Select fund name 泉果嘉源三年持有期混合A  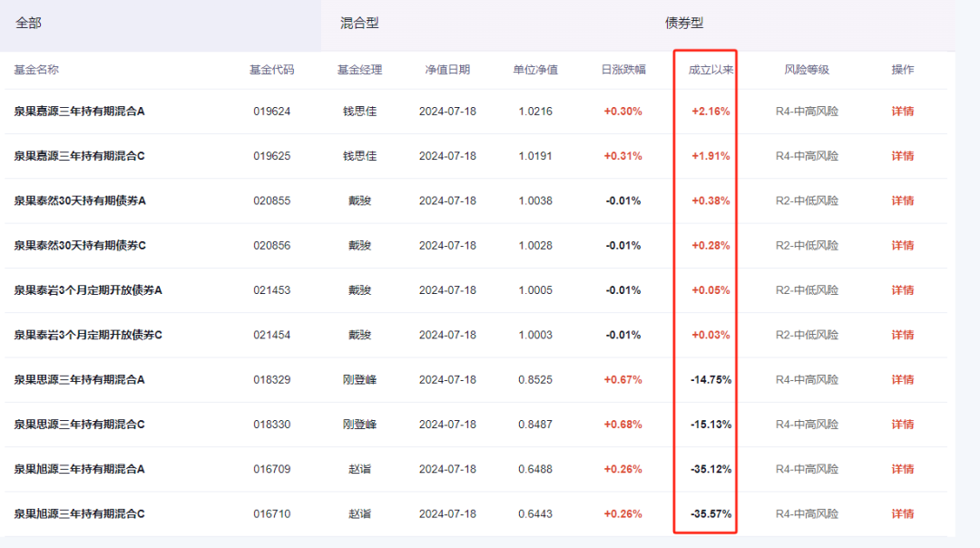pyautogui.click(x=79, y=112)
